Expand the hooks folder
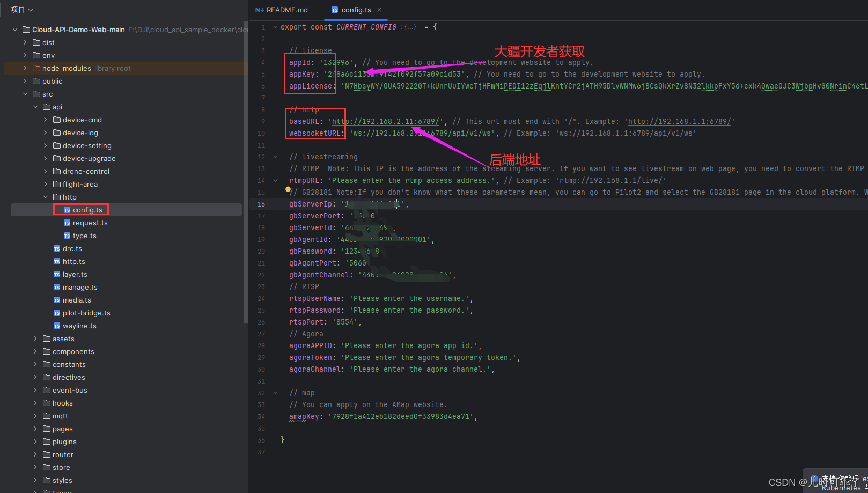 point(35,403)
